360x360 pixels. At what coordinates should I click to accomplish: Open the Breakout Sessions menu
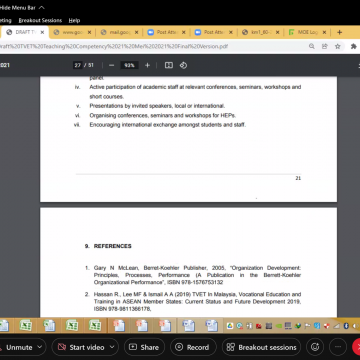coord(40,20)
